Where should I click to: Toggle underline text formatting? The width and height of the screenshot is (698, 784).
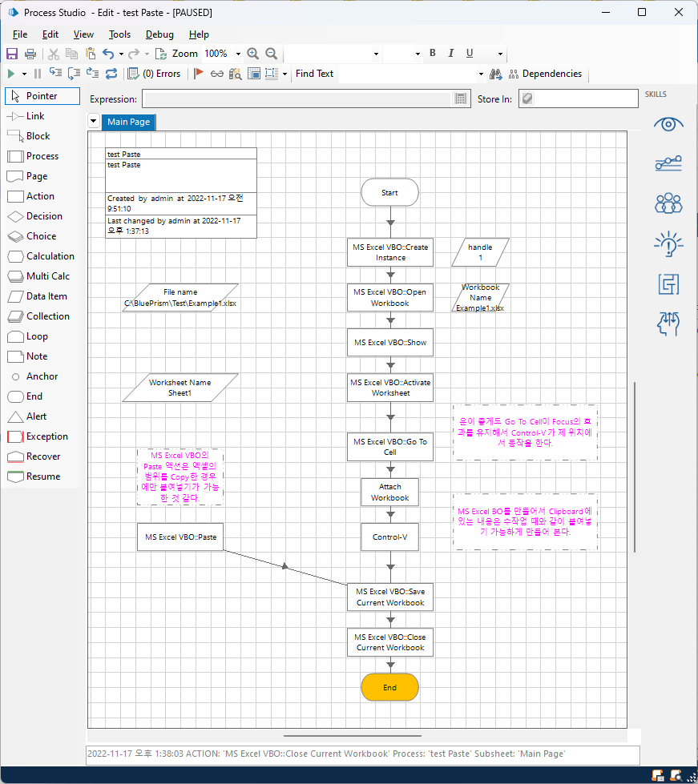tap(470, 54)
